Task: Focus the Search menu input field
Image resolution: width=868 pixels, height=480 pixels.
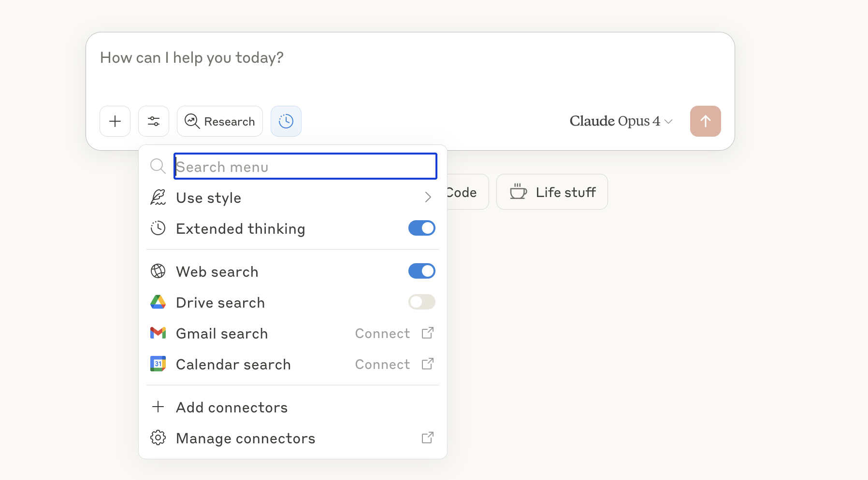Action: (305, 166)
